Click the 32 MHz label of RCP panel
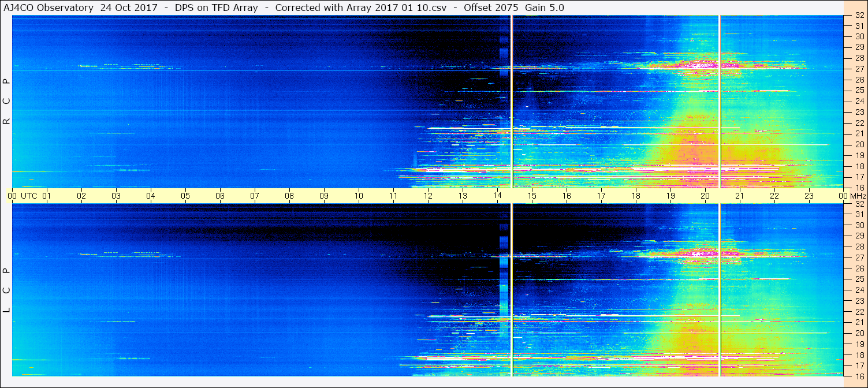This screenshot has width=868, height=388. click(859, 16)
